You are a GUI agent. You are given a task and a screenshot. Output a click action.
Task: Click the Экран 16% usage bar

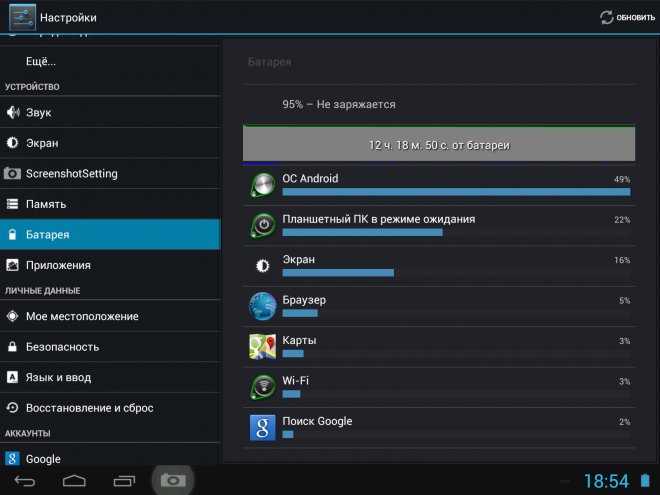tap(338, 273)
